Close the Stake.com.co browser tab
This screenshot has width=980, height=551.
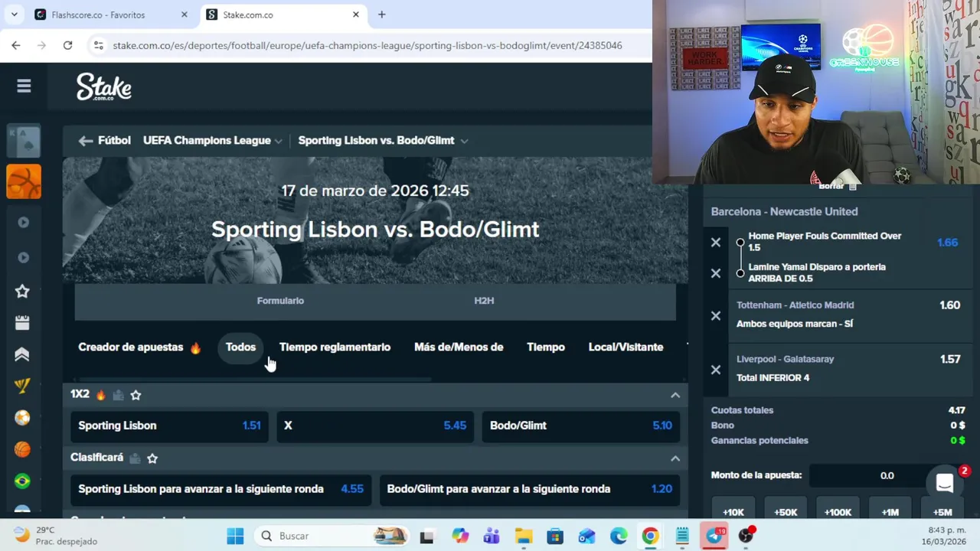[x=356, y=15]
